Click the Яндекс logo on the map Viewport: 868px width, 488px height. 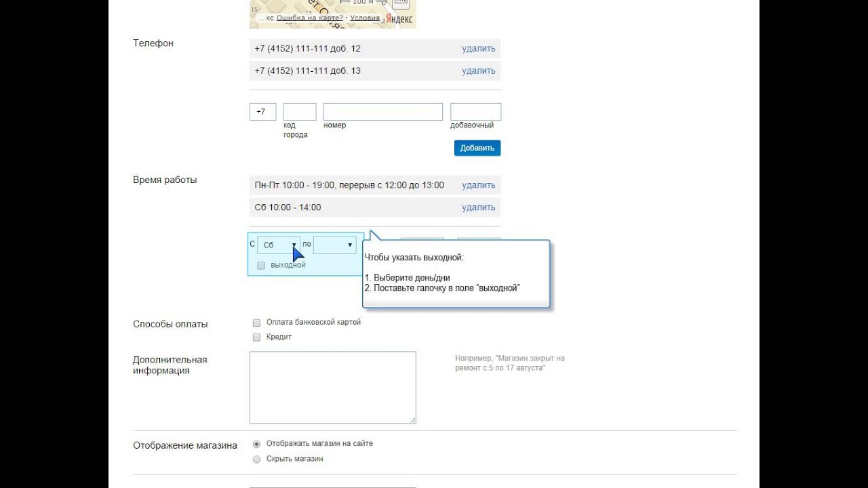coord(399,19)
